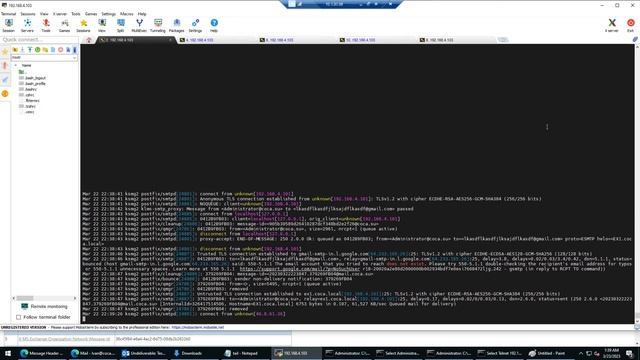Open the Packages toolbar button
Viewport: 640px width, 360px height.
tap(176, 25)
